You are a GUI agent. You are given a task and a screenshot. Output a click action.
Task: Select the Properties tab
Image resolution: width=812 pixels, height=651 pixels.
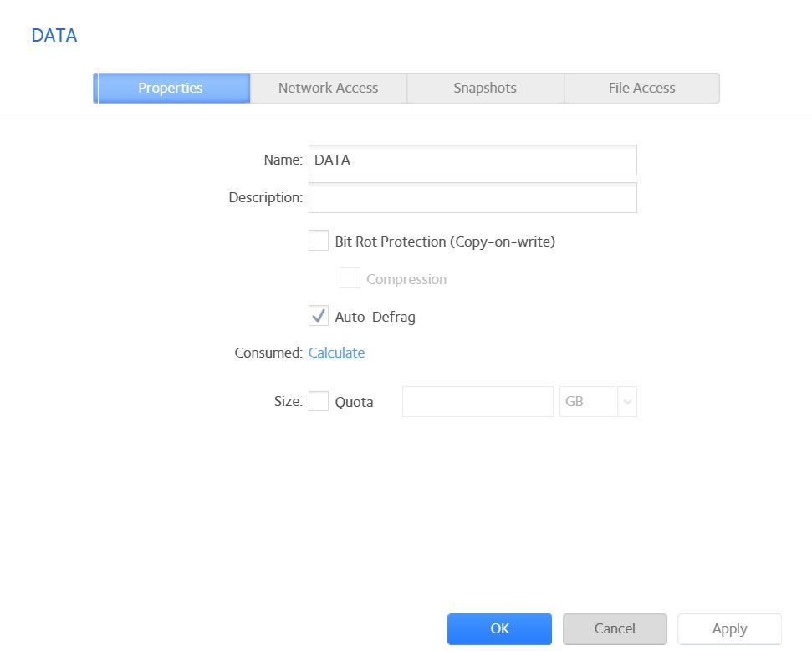click(171, 88)
